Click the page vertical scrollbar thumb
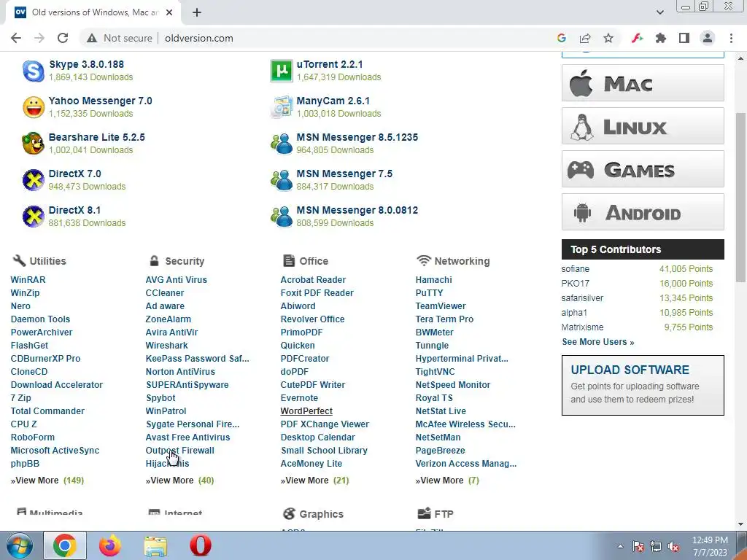 tap(741, 198)
